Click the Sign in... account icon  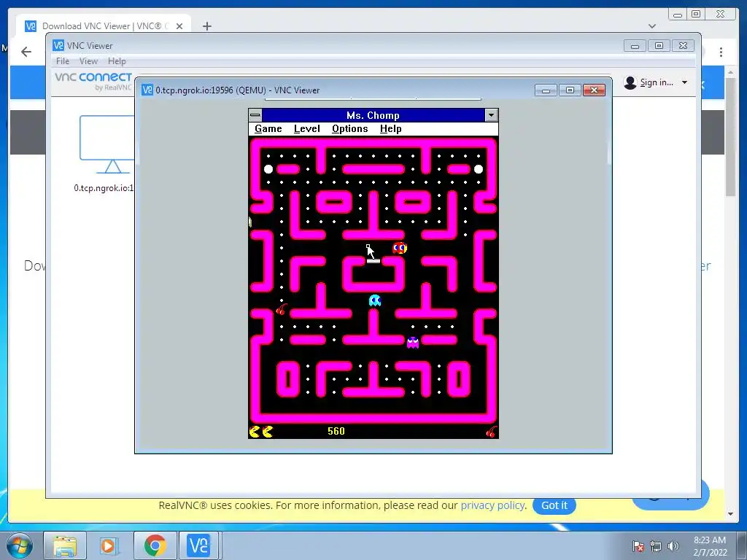(x=630, y=83)
